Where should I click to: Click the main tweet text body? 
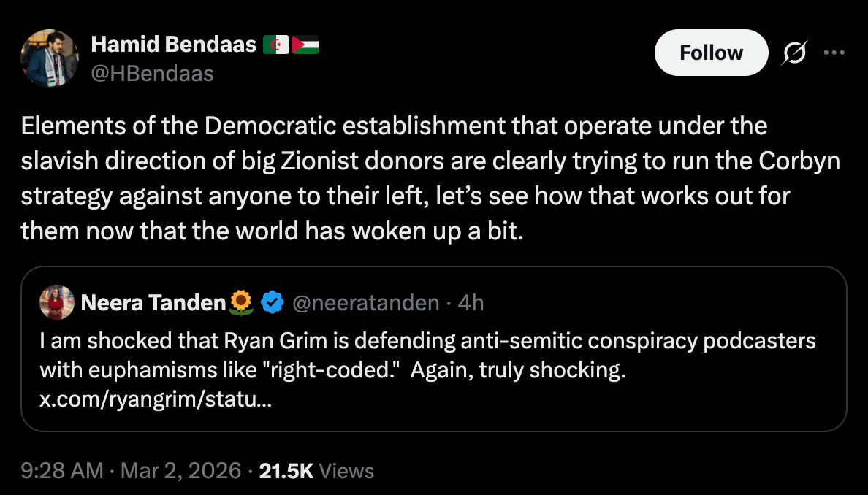(x=430, y=178)
